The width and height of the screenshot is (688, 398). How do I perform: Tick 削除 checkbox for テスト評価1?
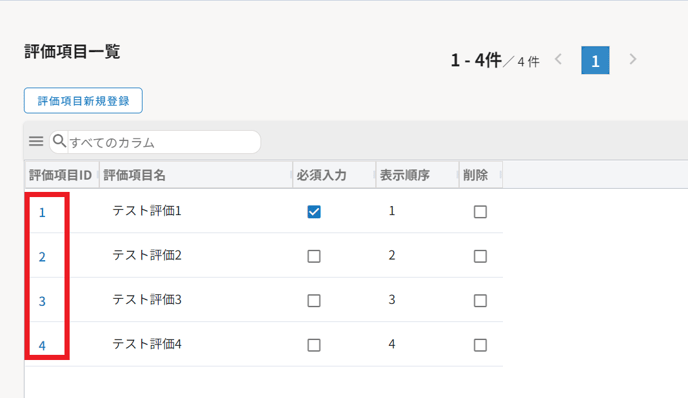(x=480, y=212)
